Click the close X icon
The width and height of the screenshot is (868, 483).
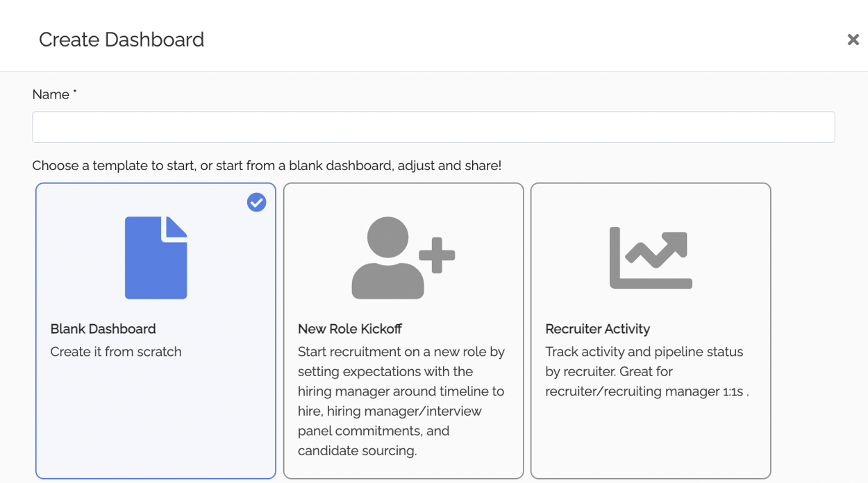click(x=853, y=40)
